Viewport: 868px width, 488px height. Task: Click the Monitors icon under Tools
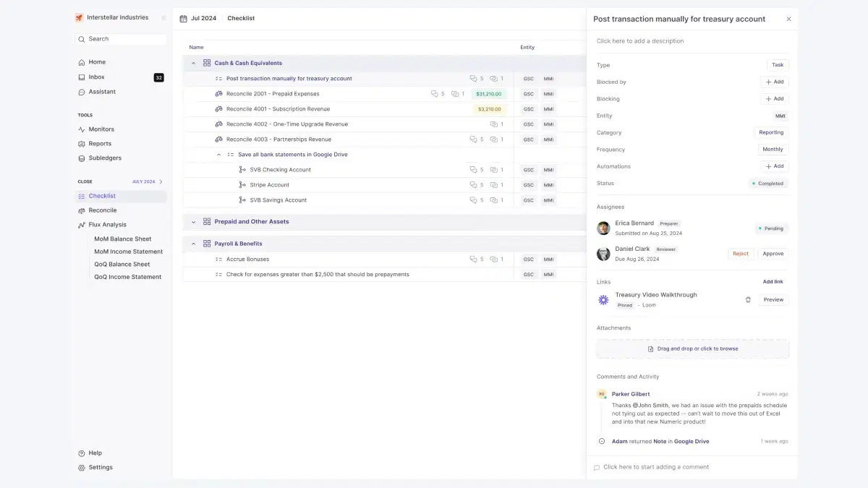82,129
